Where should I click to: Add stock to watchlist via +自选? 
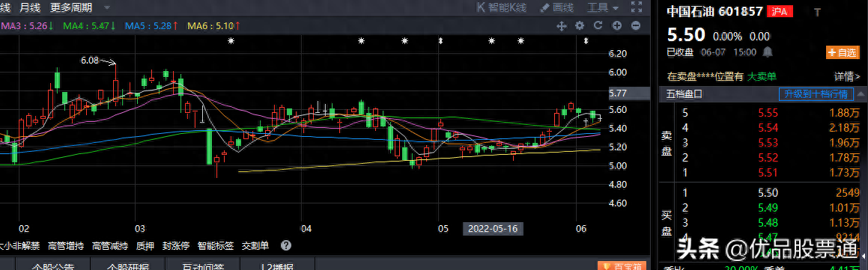tap(842, 52)
